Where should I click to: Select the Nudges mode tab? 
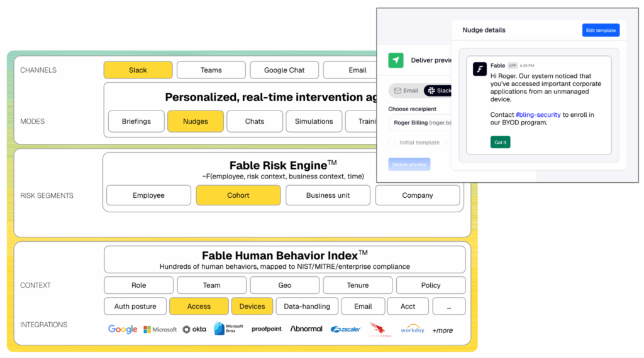pyautogui.click(x=196, y=121)
